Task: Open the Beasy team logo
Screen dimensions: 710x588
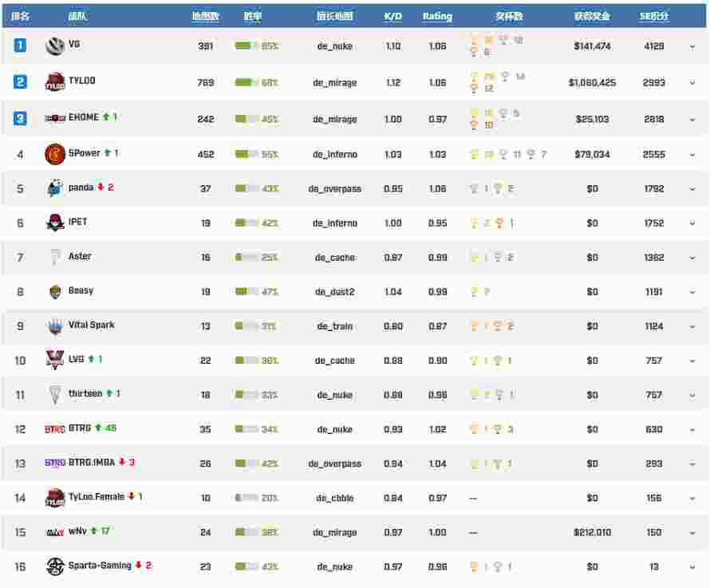Action: pos(55,291)
